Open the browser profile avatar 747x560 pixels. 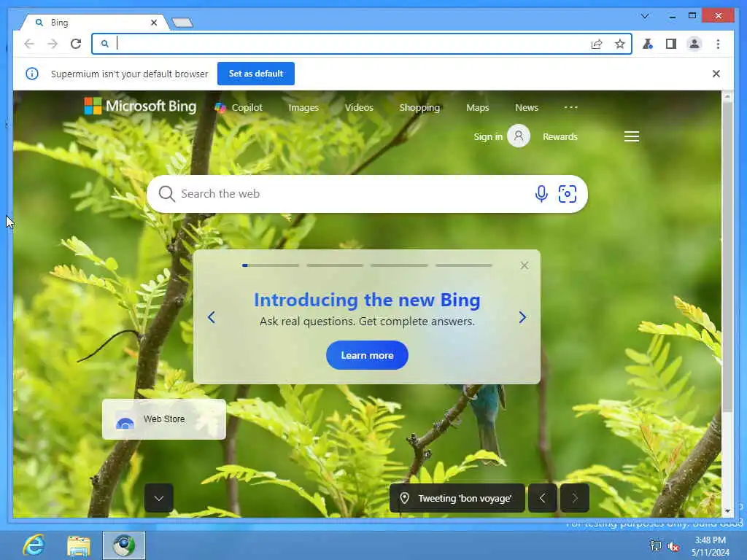694,44
